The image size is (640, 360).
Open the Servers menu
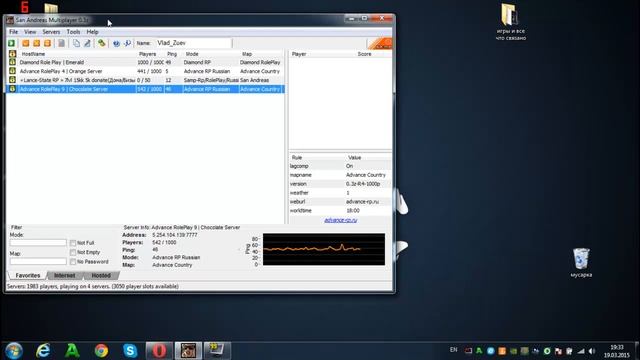[51, 32]
